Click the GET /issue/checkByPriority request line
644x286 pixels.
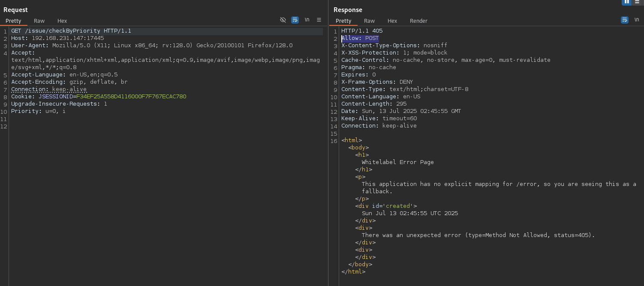(x=71, y=31)
